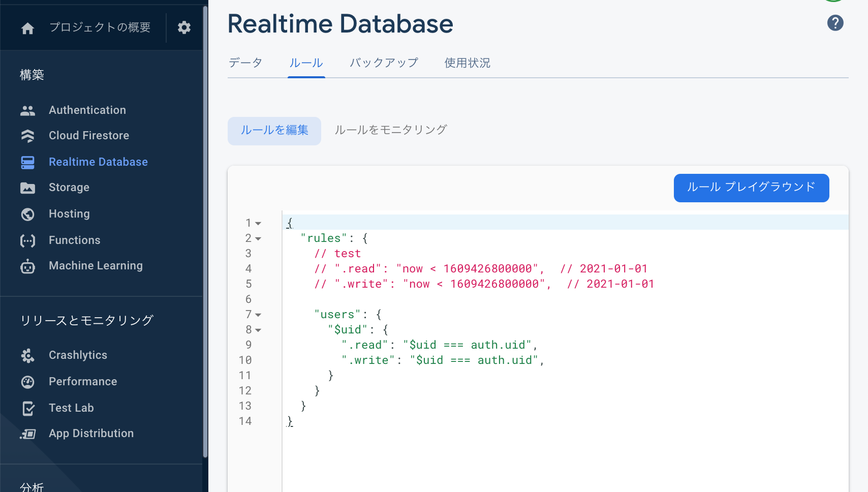Click the Cloud Firestore icon

[x=27, y=136]
